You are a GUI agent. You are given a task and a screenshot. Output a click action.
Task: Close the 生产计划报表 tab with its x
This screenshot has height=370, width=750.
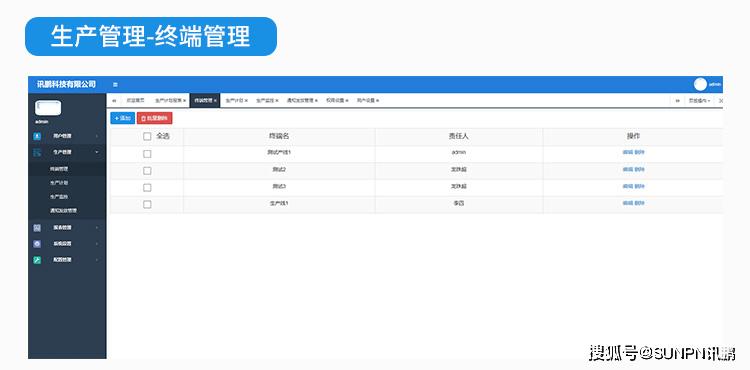185,101
